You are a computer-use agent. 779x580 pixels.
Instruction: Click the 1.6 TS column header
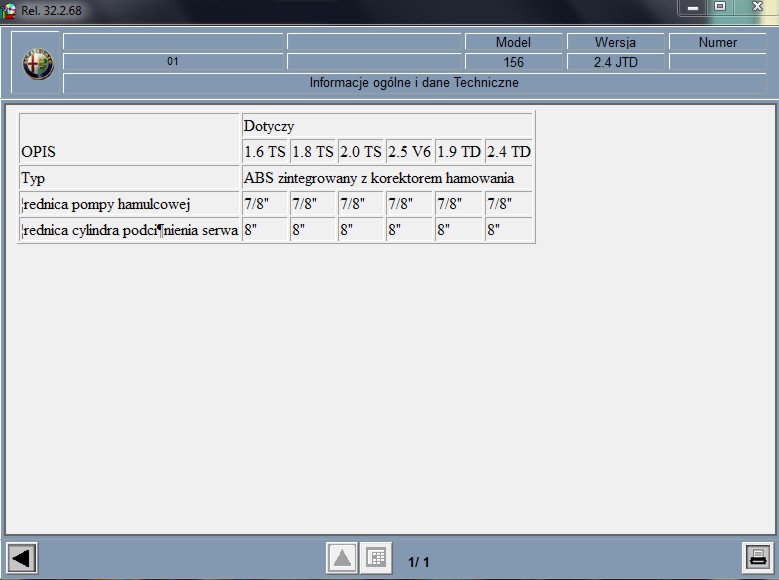coord(265,152)
